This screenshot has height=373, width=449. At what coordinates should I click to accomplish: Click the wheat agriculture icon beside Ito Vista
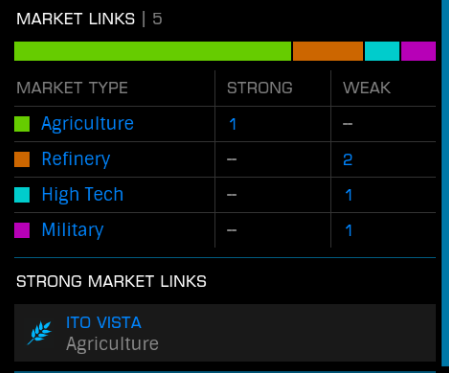[x=40, y=333]
